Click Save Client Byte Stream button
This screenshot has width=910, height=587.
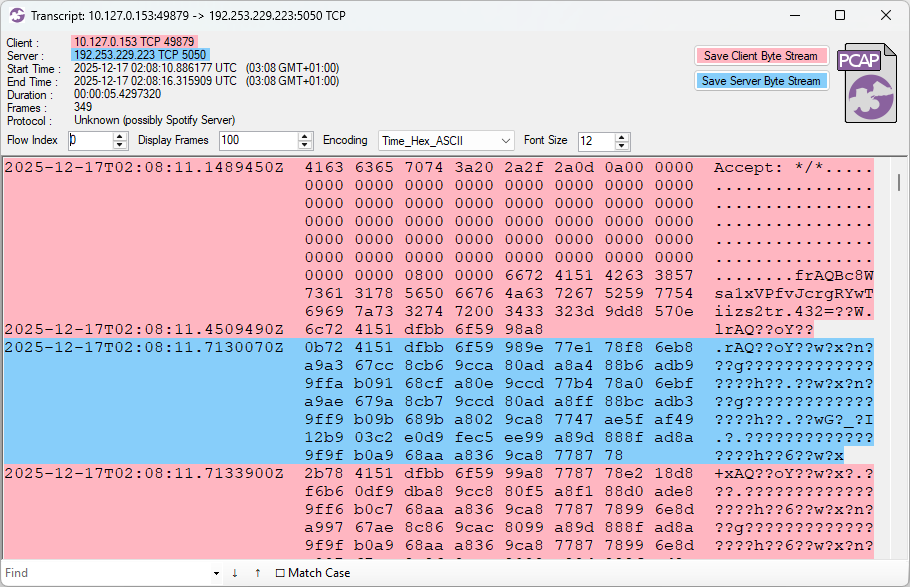[x=762, y=56]
